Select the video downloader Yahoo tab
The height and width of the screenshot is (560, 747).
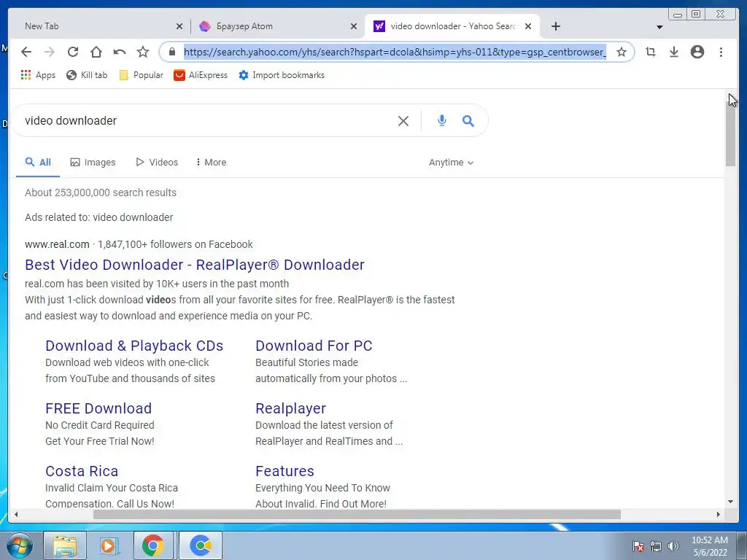(x=452, y=26)
